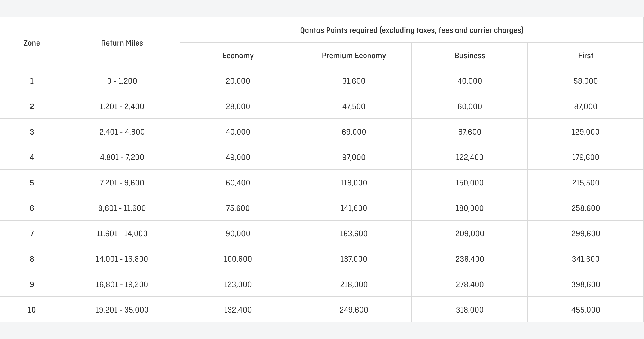Image resolution: width=644 pixels, height=339 pixels.
Task: Click the Zone column header
Action: click(x=32, y=43)
